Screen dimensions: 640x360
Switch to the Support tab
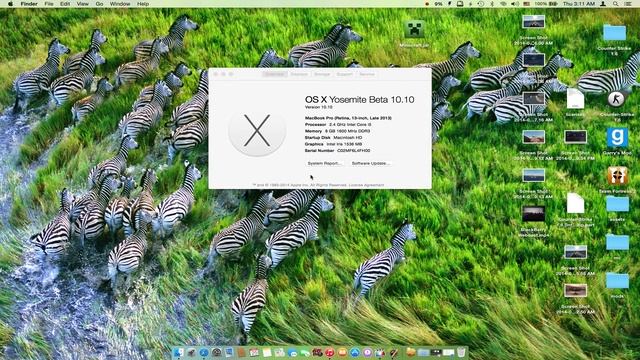[344, 74]
